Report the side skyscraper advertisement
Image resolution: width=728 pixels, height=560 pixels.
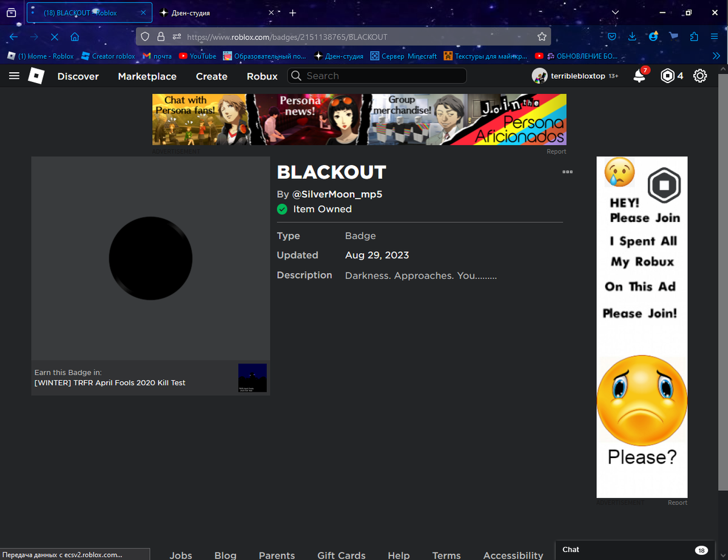tap(678, 502)
